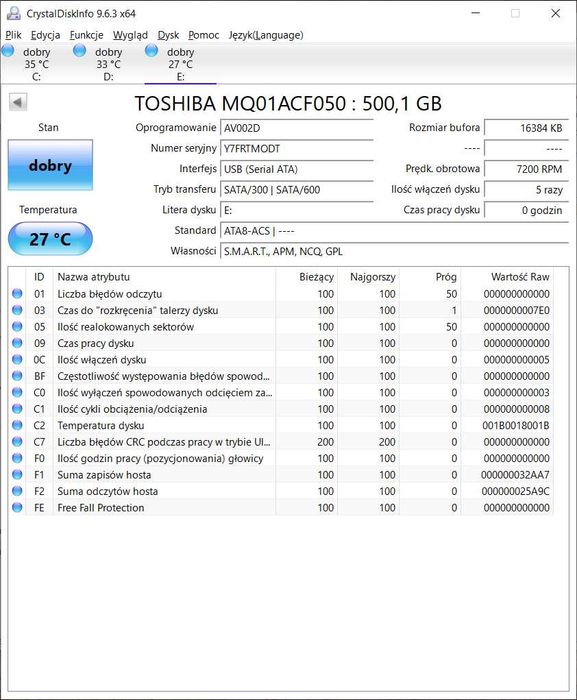
Task: Open the Język(Language) menu
Action: [266, 35]
